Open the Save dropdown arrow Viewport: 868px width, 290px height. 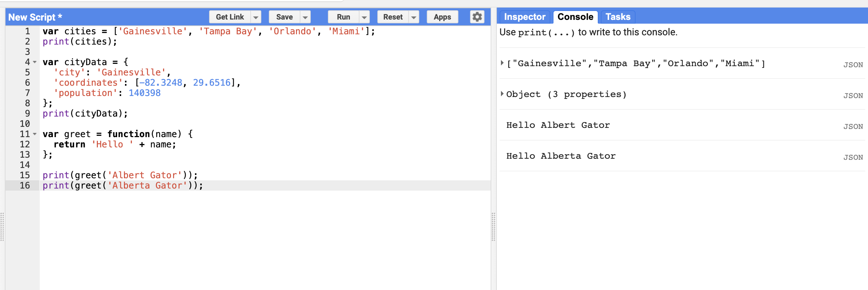[x=305, y=17]
